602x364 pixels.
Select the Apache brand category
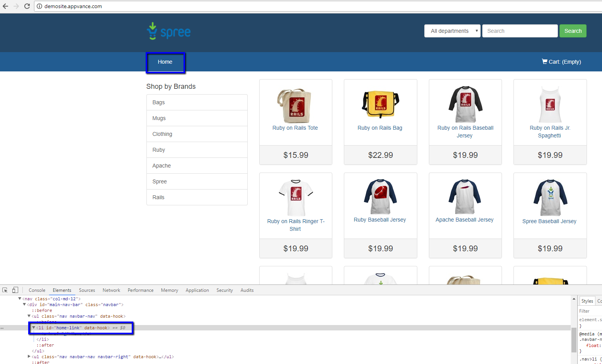click(x=197, y=166)
